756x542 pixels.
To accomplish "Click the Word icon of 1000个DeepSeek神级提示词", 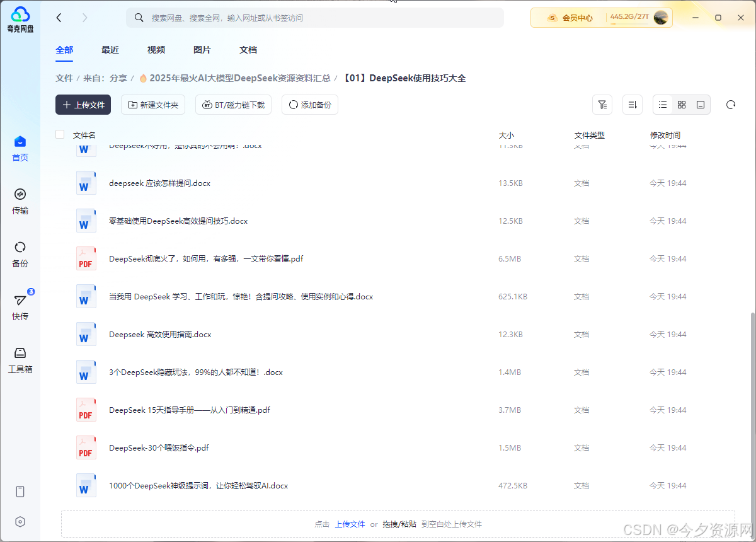I will coord(86,485).
